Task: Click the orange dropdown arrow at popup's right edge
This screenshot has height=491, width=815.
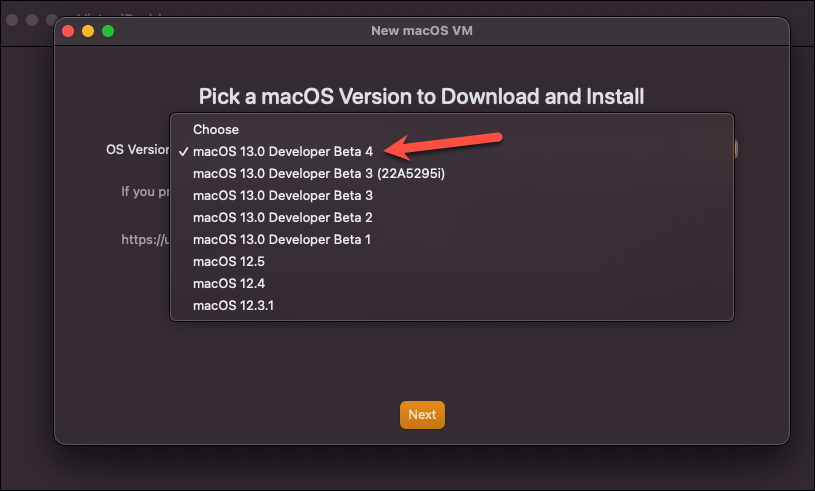Action: click(735, 150)
